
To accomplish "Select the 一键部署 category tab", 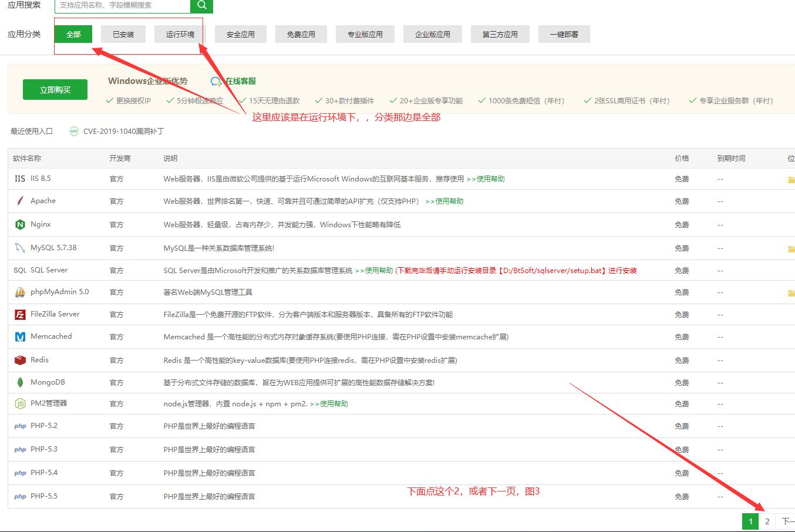I will pyautogui.click(x=564, y=34).
